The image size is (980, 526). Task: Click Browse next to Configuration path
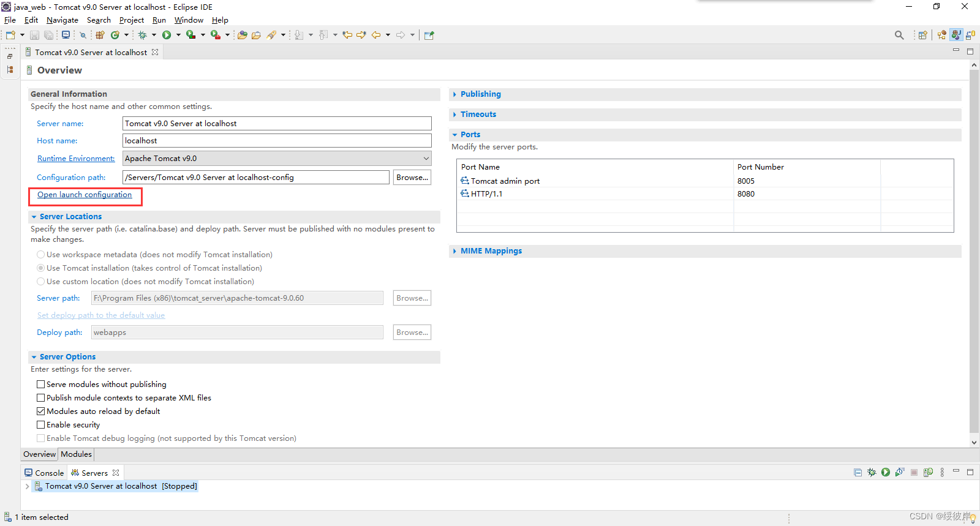(412, 177)
